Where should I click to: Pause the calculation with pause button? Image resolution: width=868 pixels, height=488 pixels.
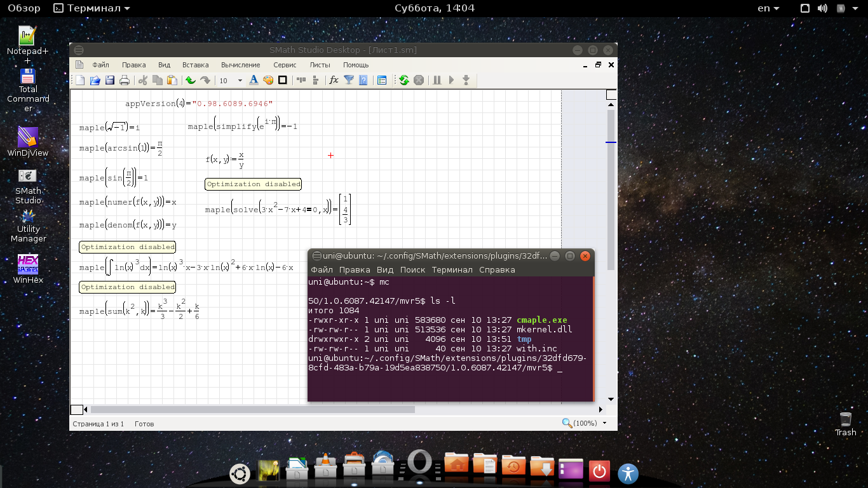(x=437, y=80)
